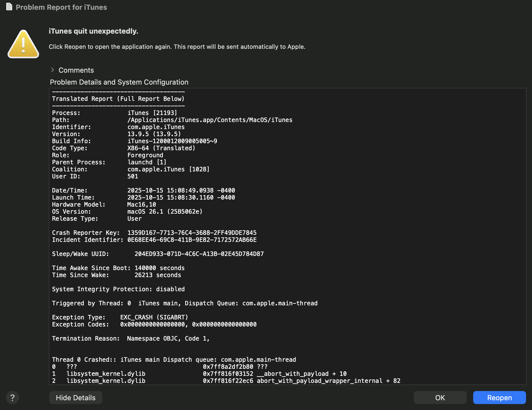Click the Sleep/Wake UUID line
Image resolution: width=532 pixels, height=410 pixels.
click(x=158, y=254)
